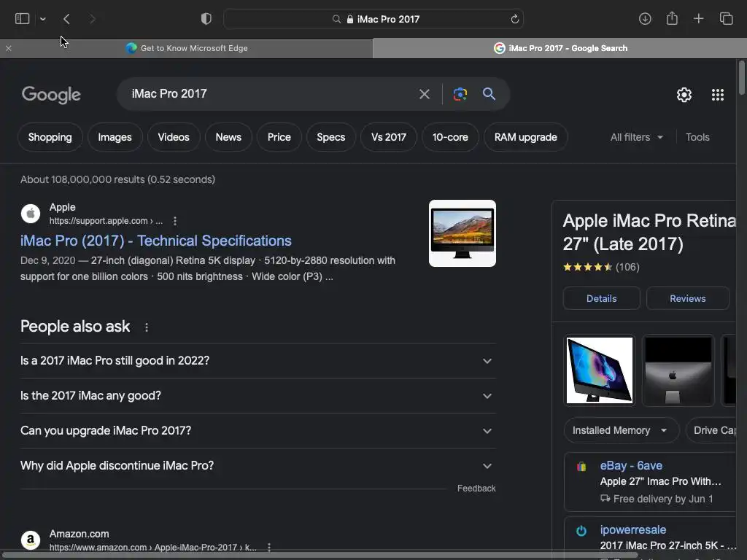
Task: Open the colorful-screen iMac Pro product photo
Action: tap(600, 370)
